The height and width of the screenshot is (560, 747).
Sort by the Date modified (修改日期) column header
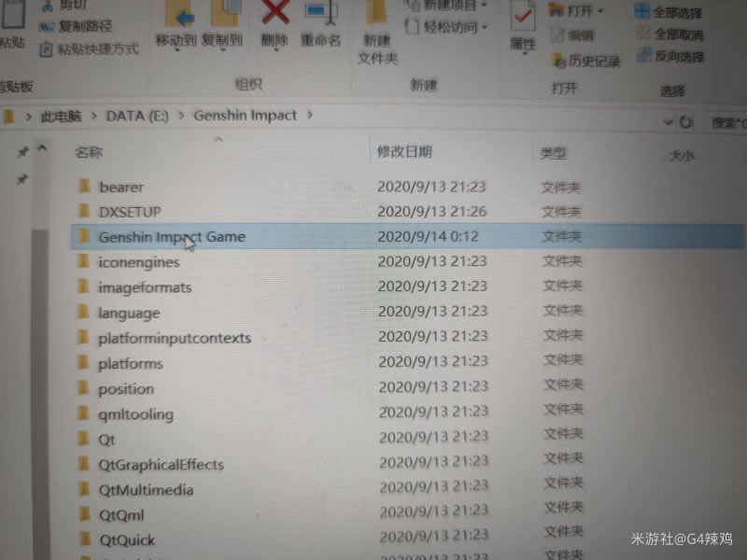(x=404, y=151)
